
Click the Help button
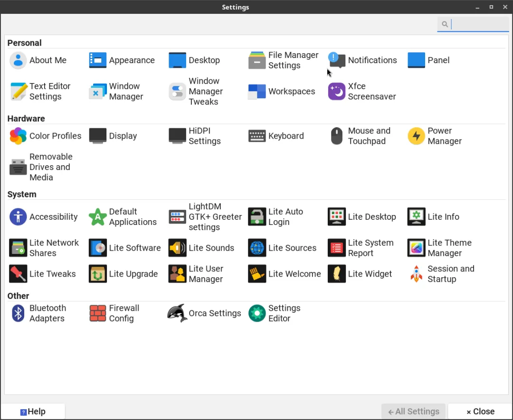click(33, 411)
